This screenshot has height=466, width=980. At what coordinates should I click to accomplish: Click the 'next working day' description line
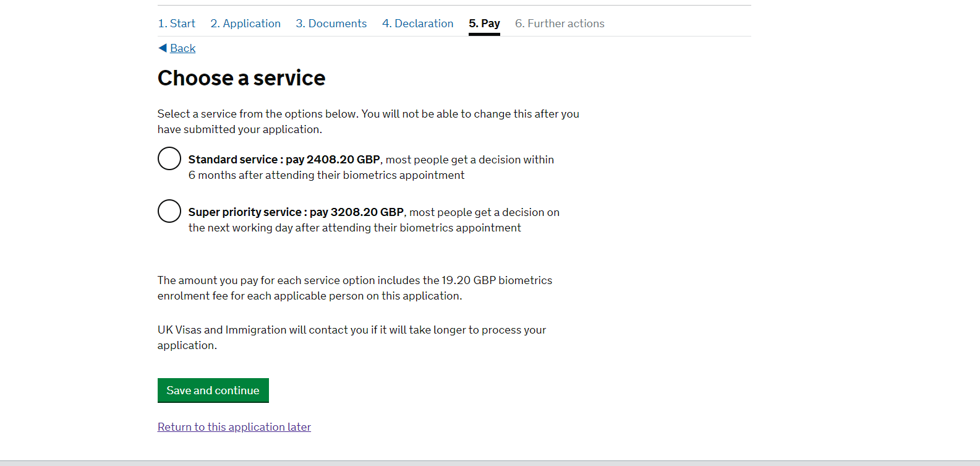[354, 228]
